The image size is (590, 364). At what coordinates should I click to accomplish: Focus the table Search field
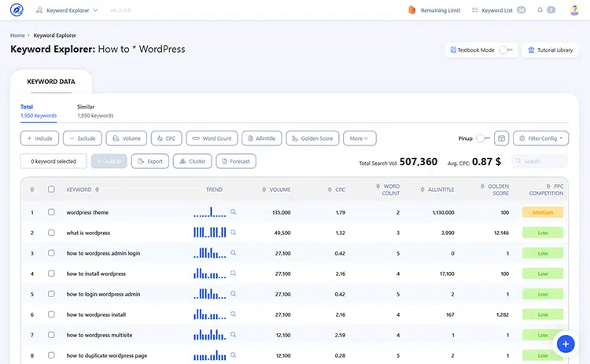[x=539, y=161]
